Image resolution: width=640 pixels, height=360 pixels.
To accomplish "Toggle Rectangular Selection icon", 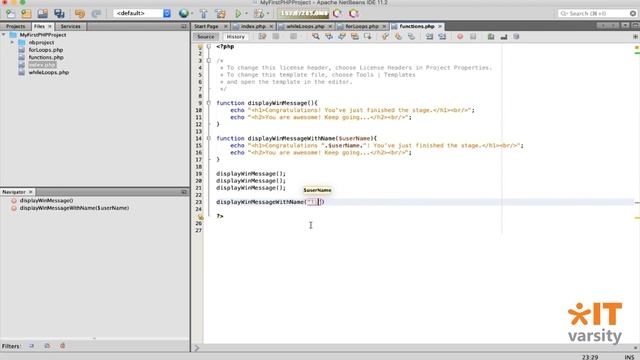I will 368,37.
